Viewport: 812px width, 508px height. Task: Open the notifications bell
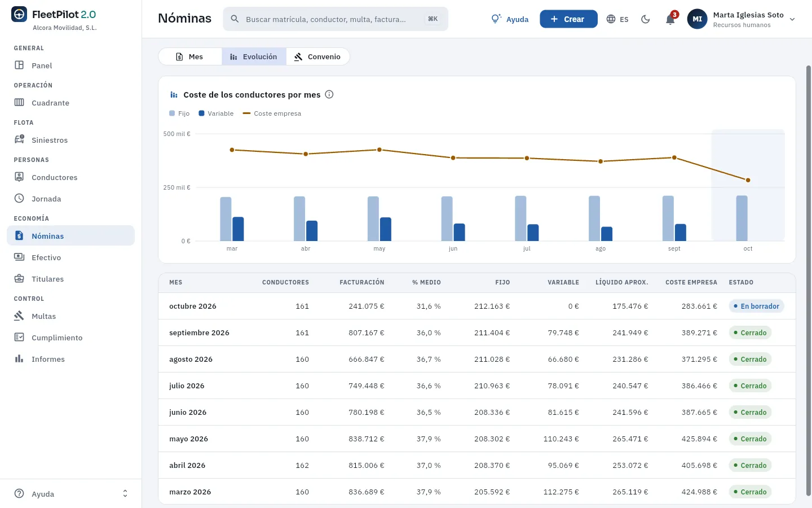(x=670, y=19)
